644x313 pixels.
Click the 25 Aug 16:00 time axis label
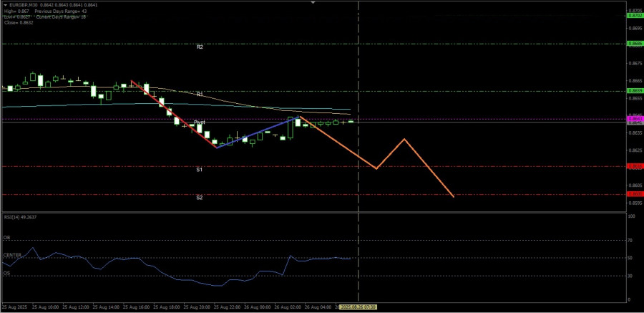137,307
